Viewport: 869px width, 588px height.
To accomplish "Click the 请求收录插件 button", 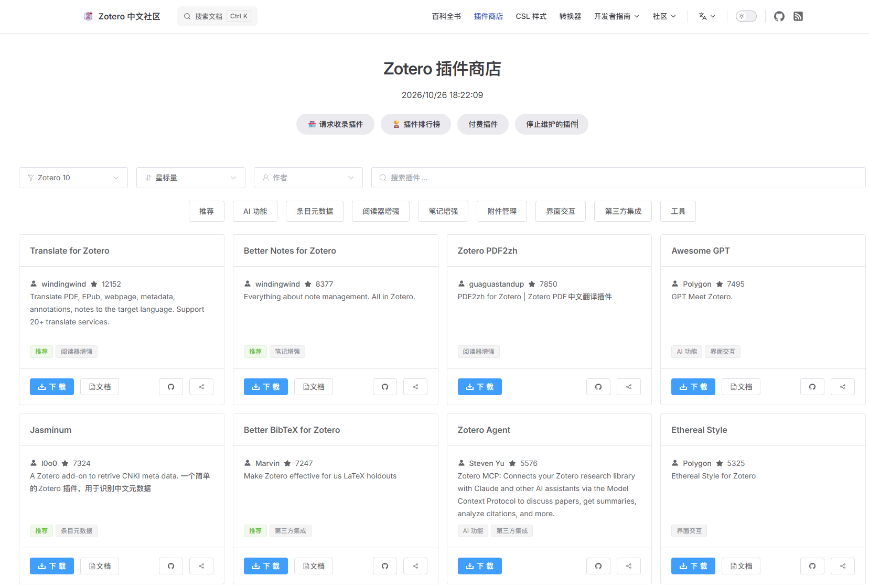I will tap(335, 124).
